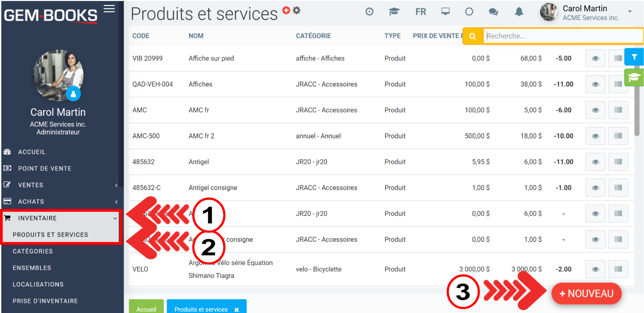Click the red plus icon beside page title
The width and height of the screenshot is (644, 313).
click(286, 11)
